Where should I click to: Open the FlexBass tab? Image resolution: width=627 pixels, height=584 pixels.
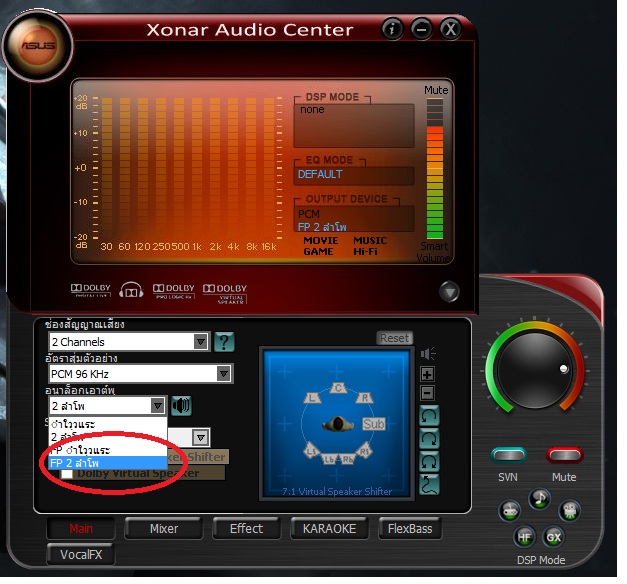pos(410,528)
